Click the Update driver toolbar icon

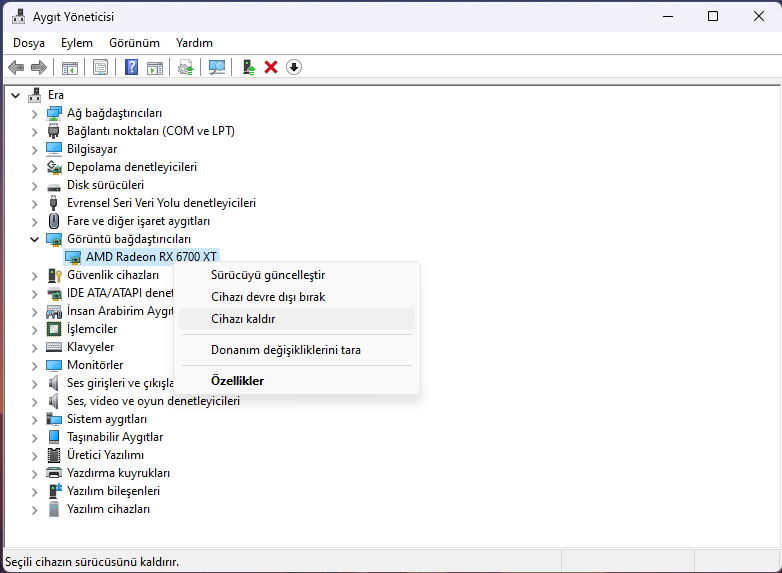coord(186,67)
